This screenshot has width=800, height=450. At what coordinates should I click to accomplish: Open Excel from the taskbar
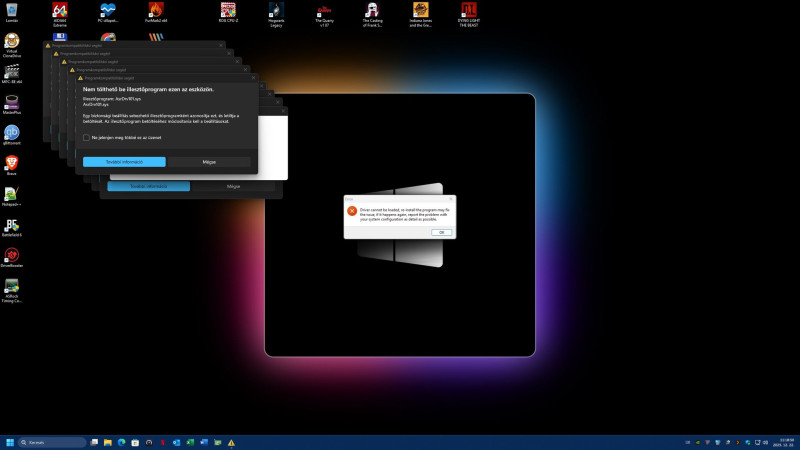pos(190,442)
